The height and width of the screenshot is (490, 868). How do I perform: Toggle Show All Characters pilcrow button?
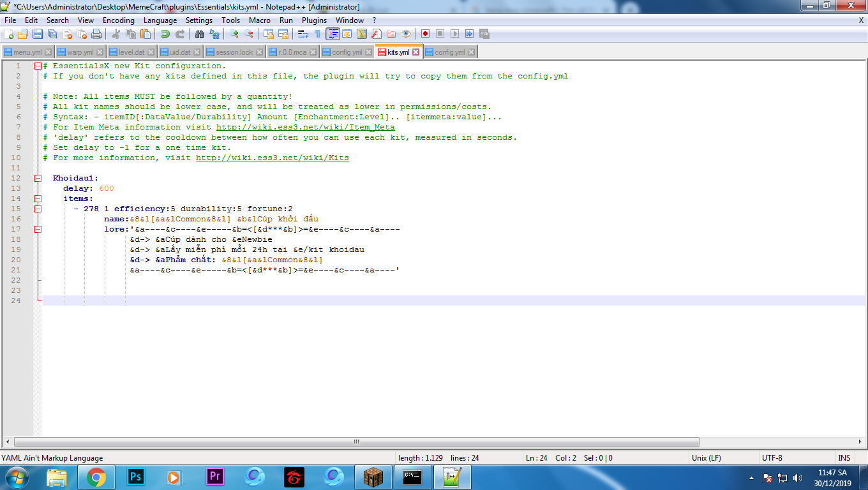pos(317,34)
